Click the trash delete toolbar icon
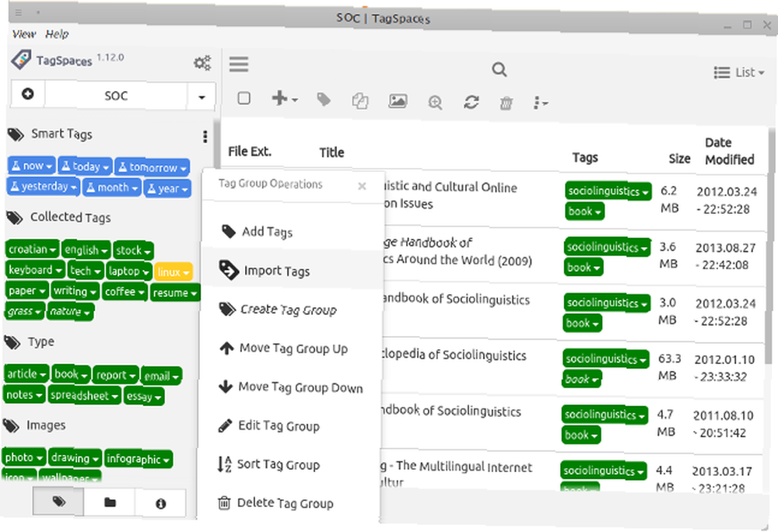This screenshot has width=778, height=532. pos(506,103)
